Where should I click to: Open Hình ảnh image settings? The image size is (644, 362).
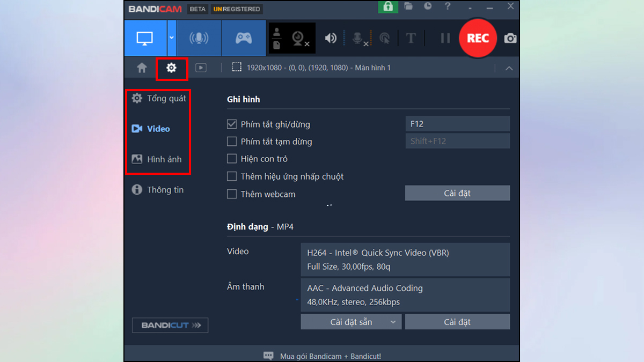point(157,159)
